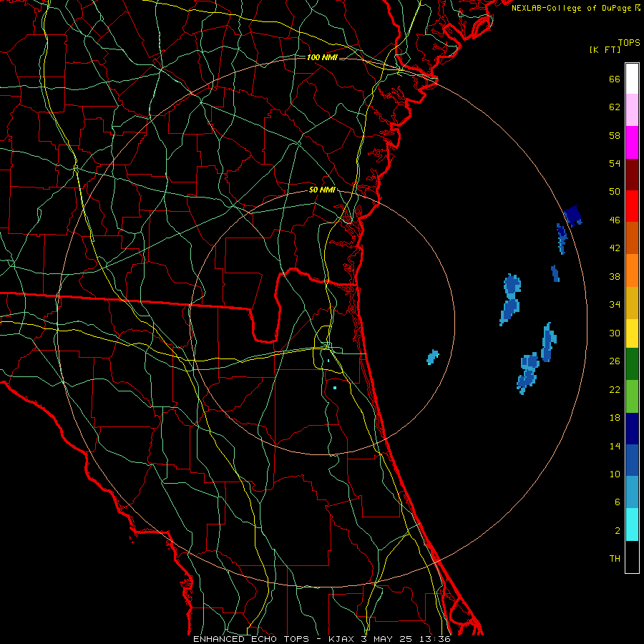Screen dimensions: 644x644
Task: Click the "NEXLAB-College of DuPage" credit text
Action: pyautogui.click(x=571, y=8)
